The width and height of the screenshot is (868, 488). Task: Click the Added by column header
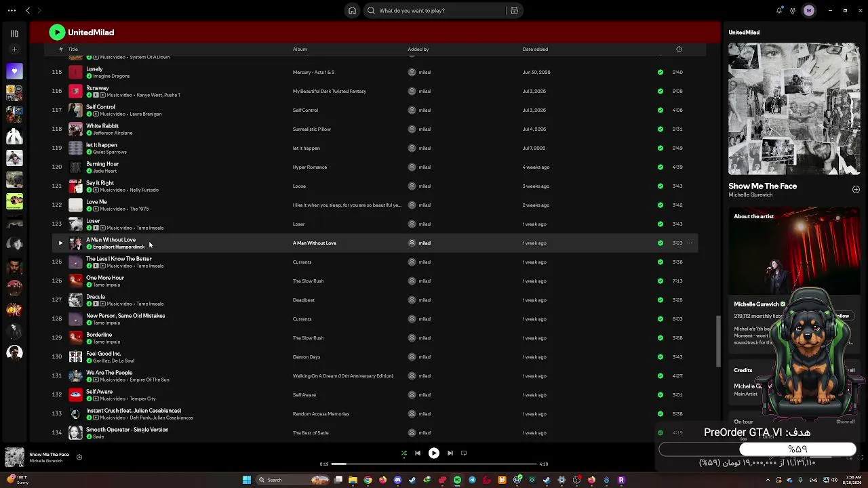(x=418, y=49)
